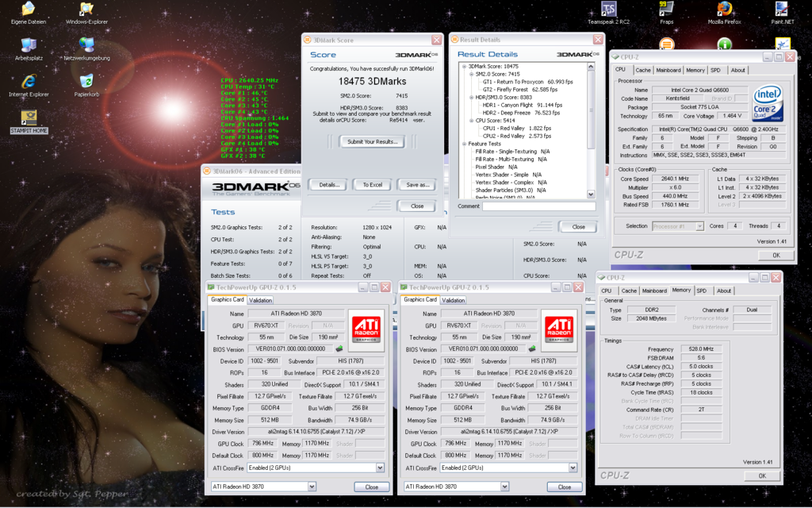
Task: Collapse the 3DMark Score: 18475 tree node
Action: tap(464, 67)
